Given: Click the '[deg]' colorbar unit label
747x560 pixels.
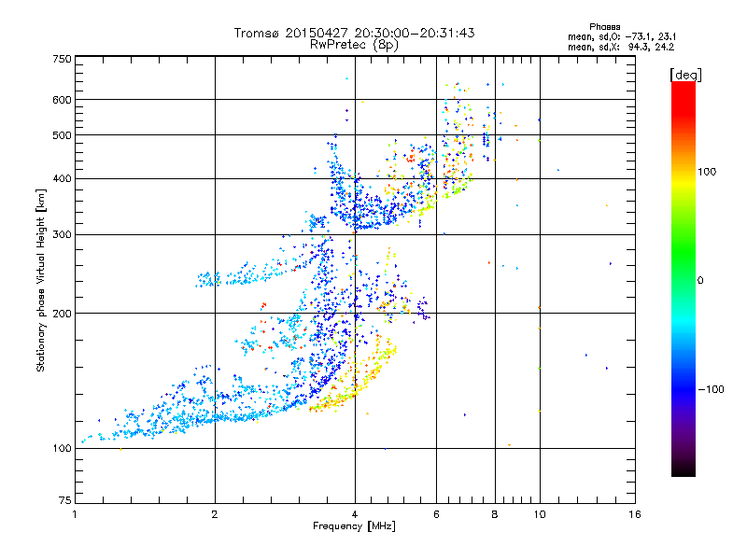Looking at the screenshot, I should pos(685,75).
